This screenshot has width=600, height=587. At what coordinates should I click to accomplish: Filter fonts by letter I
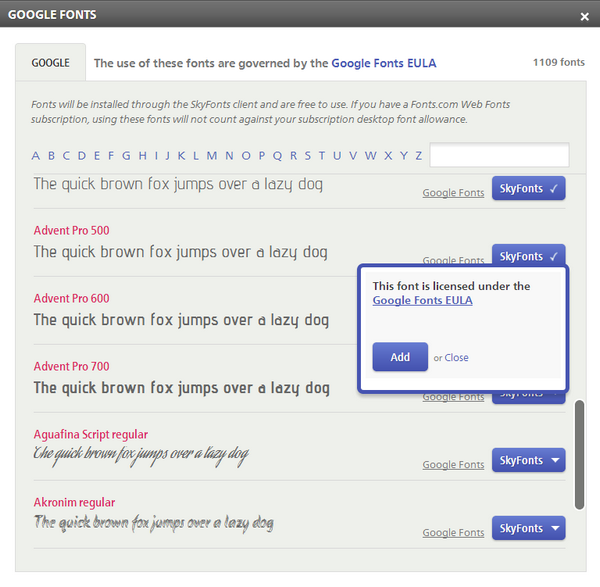tap(156, 156)
